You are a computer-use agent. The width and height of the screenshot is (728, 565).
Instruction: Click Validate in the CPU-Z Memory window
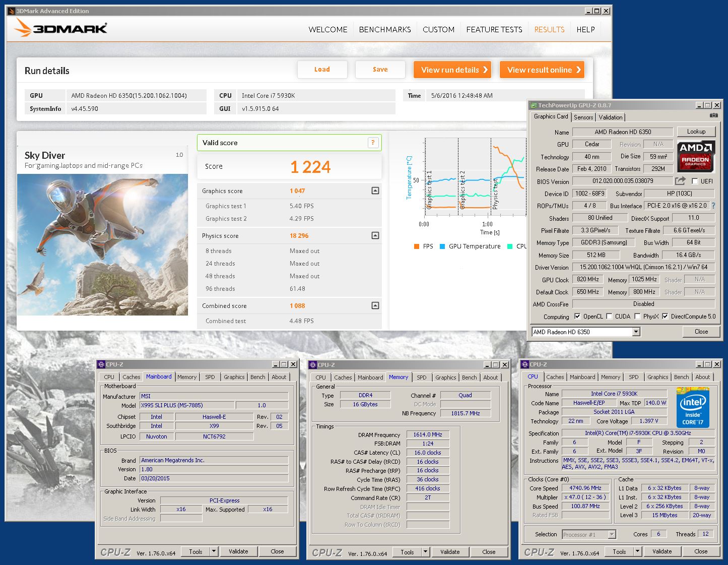coord(450,552)
